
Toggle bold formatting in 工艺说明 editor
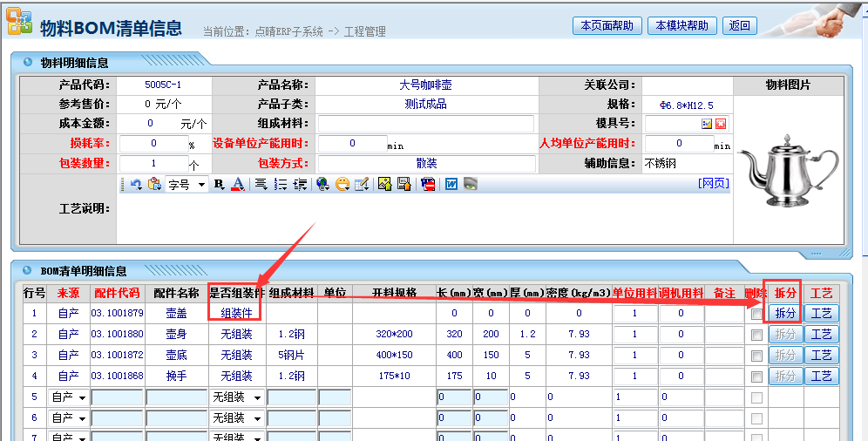click(x=219, y=184)
